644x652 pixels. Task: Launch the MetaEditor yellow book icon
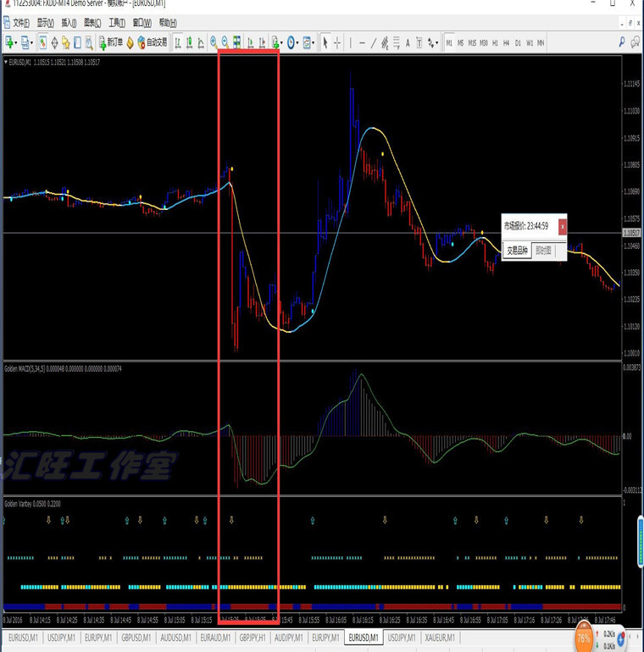[130, 42]
